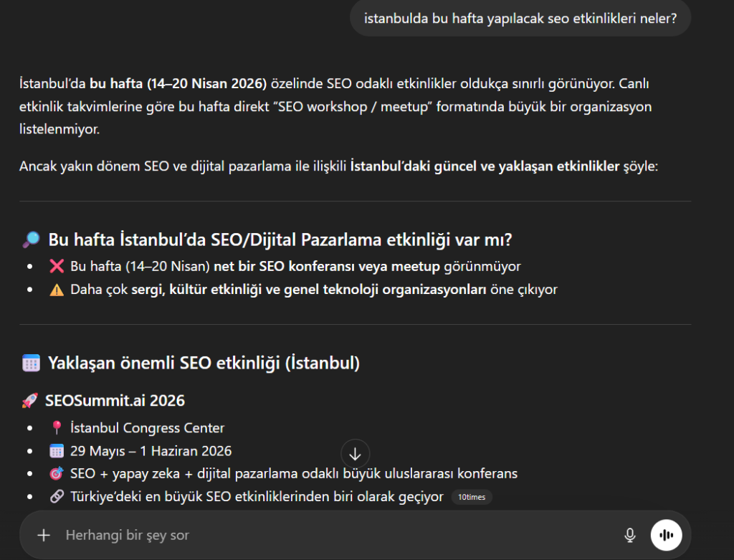Select the microphone icon for dictation
Image resolution: width=734 pixels, height=560 pixels.
[630, 535]
